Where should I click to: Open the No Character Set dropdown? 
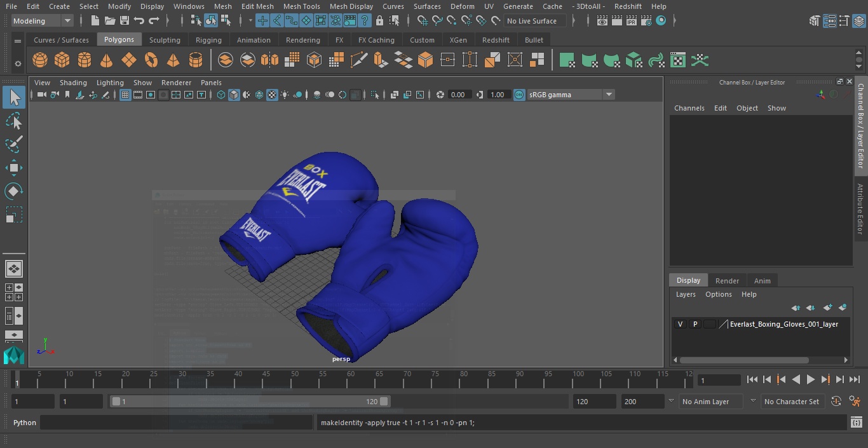(x=792, y=402)
